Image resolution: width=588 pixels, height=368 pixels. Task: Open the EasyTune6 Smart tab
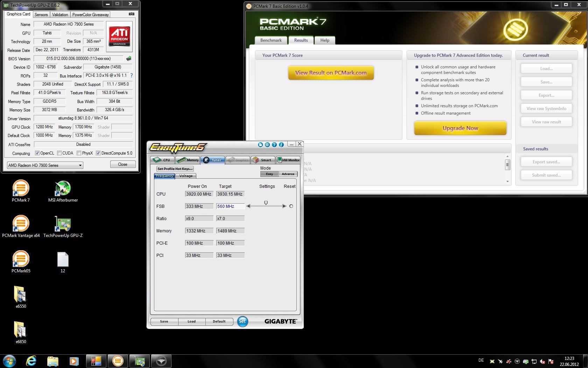coord(263,160)
